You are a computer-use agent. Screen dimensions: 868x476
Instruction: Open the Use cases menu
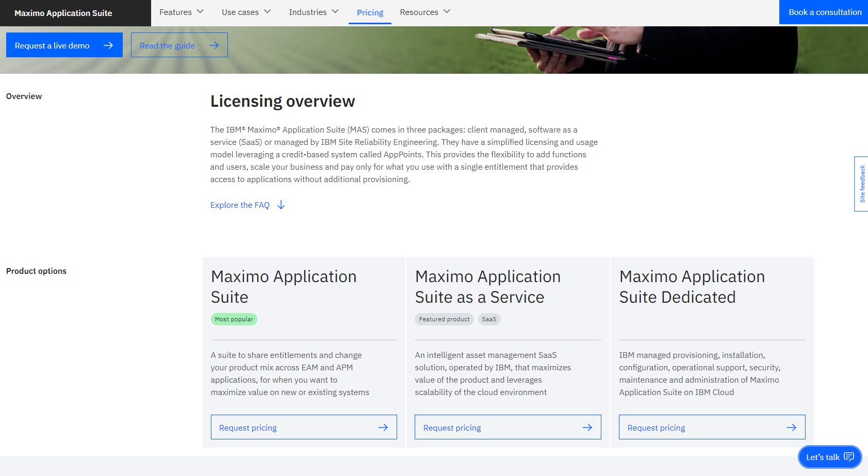[x=247, y=12]
